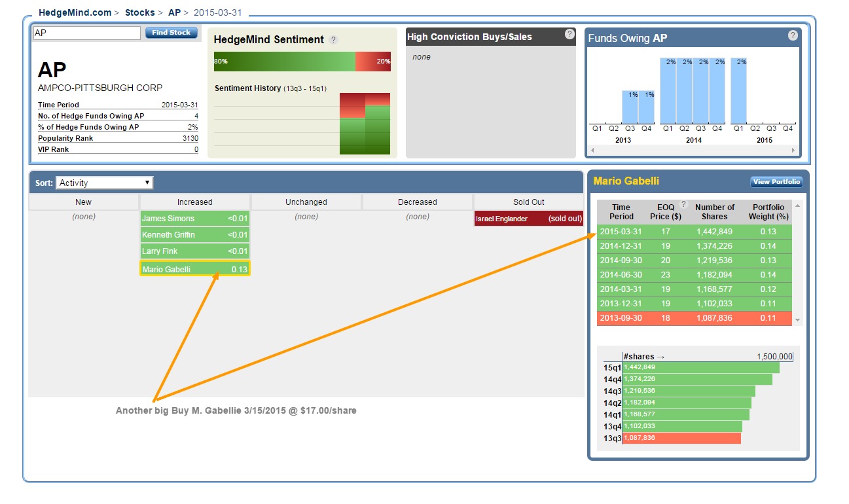This screenshot has height=504, width=849.
Task: Select Larry Fink in the Increased list
Action: click(195, 251)
